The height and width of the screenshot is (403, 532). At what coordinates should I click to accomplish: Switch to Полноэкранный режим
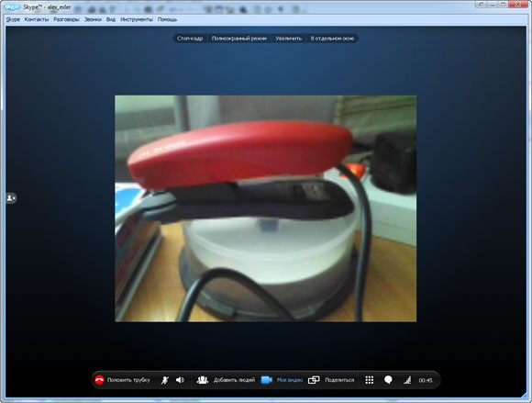pyautogui.click(x=239, y=39)
